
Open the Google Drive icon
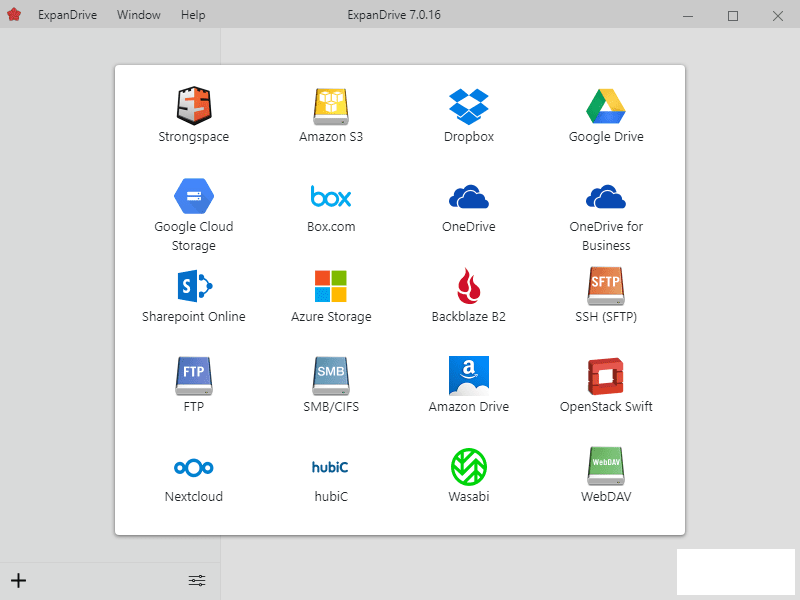click(x=606, y=106)
